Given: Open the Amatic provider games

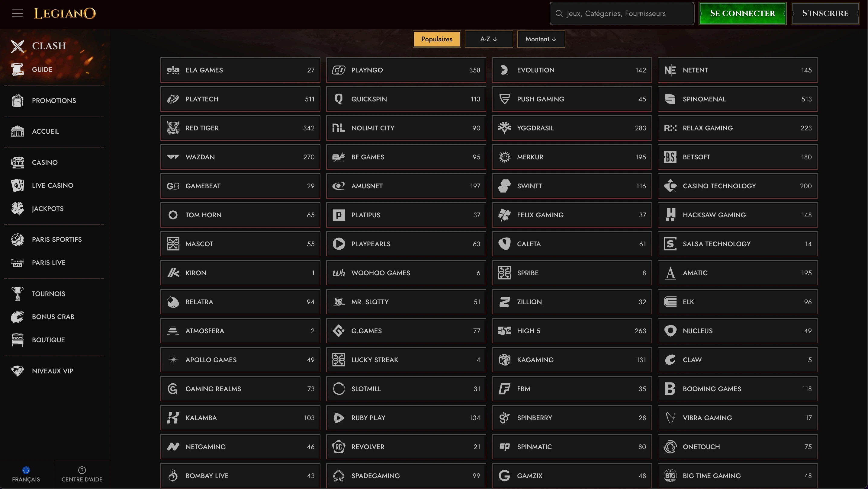Looking at the screenshot, I should pos(738,273).
